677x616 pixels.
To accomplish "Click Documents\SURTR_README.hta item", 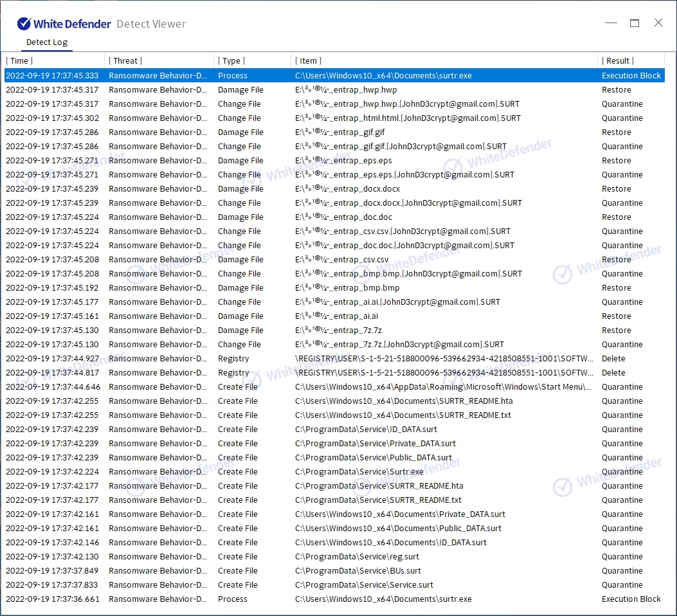I will click(x=404, y=401).
